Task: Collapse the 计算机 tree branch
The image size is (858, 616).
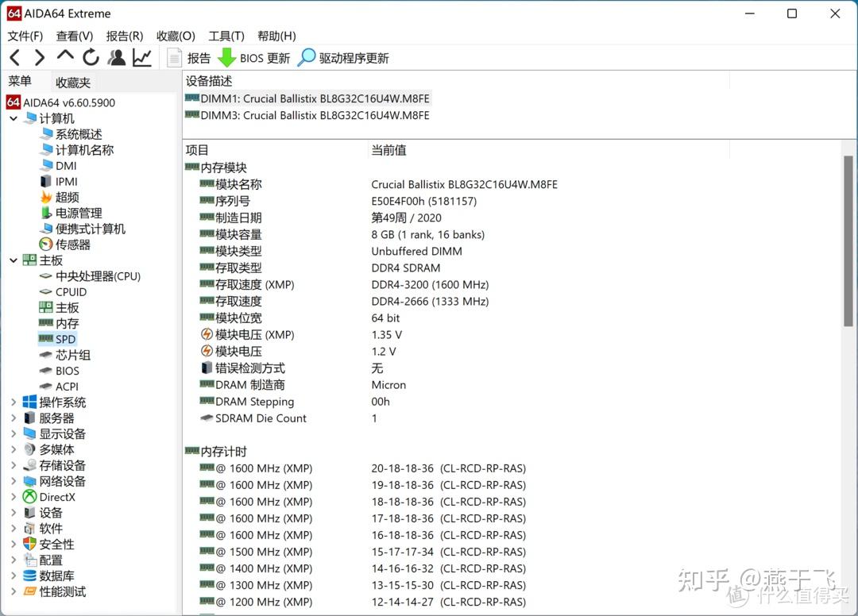Action: pos(13,117)
